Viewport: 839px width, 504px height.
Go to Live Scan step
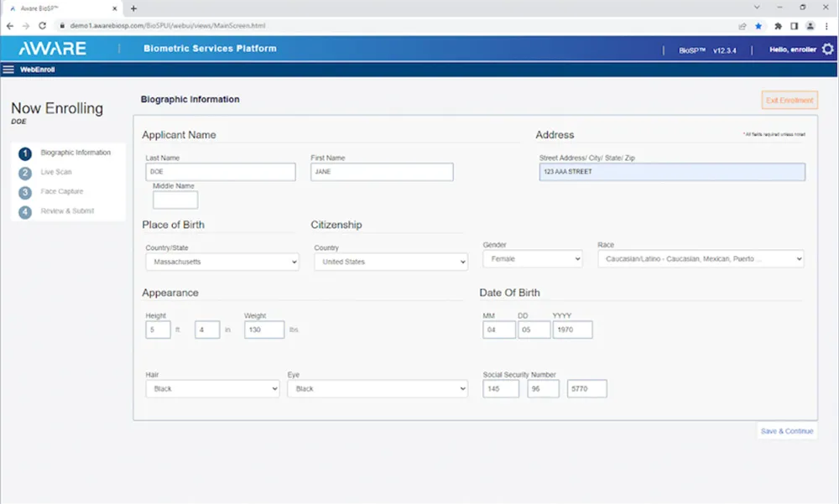[56, 172]
